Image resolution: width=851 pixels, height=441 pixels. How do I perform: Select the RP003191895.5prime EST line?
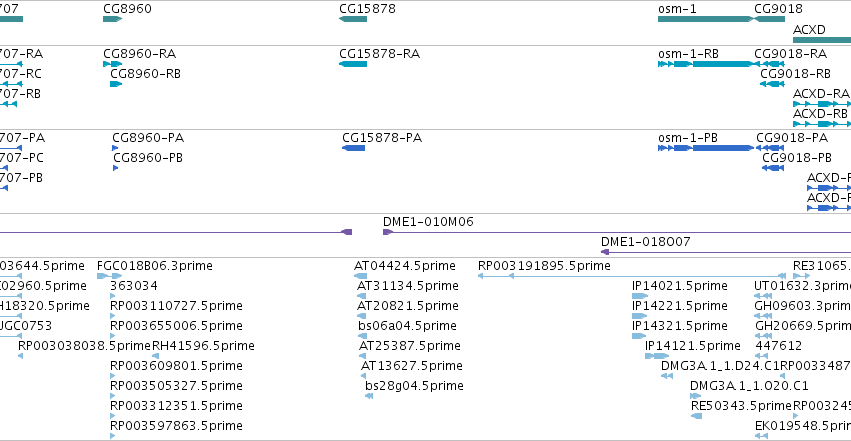632,276
